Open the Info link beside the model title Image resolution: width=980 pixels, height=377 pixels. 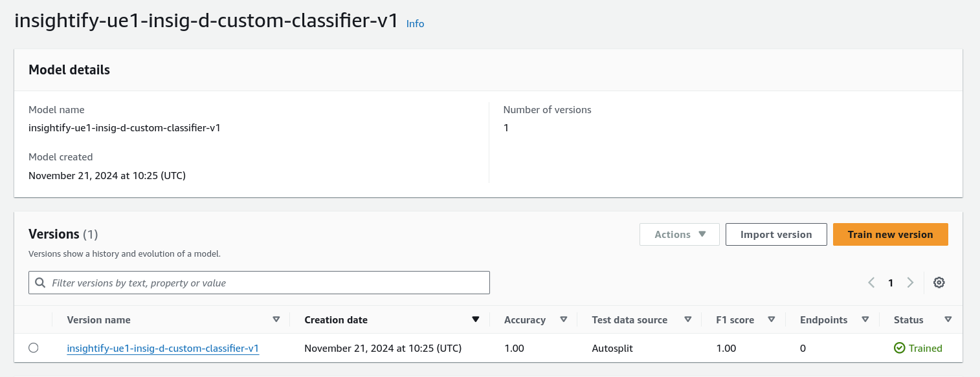coord(415,23)
